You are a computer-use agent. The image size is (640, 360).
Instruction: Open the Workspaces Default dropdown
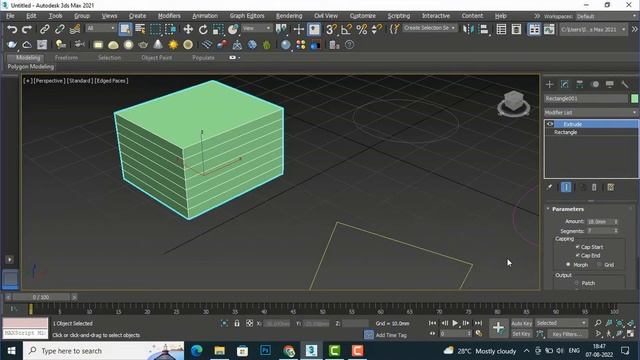(605, 16)
